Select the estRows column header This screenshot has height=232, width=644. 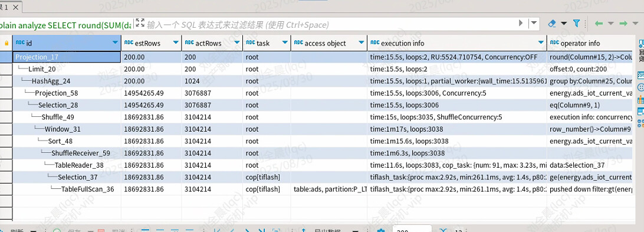coord(151,43)
